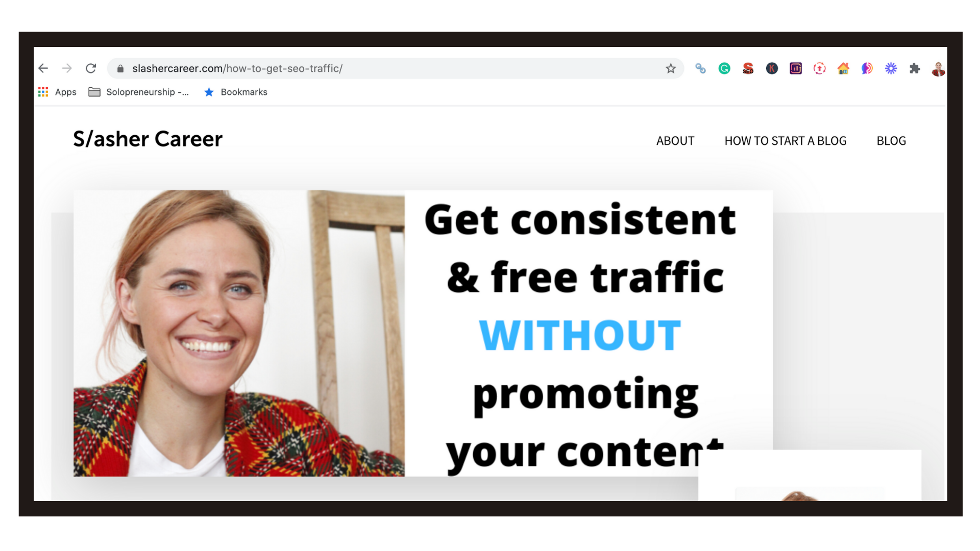Screen dimensions: 980x551
Task: Click the SEO extension icon
Action: click(748, 68)
